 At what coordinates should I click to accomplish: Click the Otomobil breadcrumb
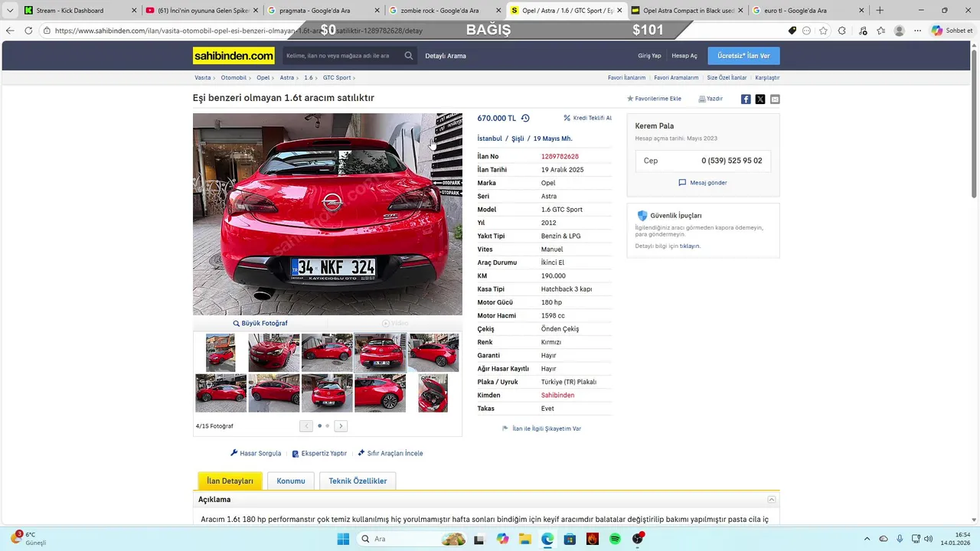pyautogui.click(x=234, y=78)
